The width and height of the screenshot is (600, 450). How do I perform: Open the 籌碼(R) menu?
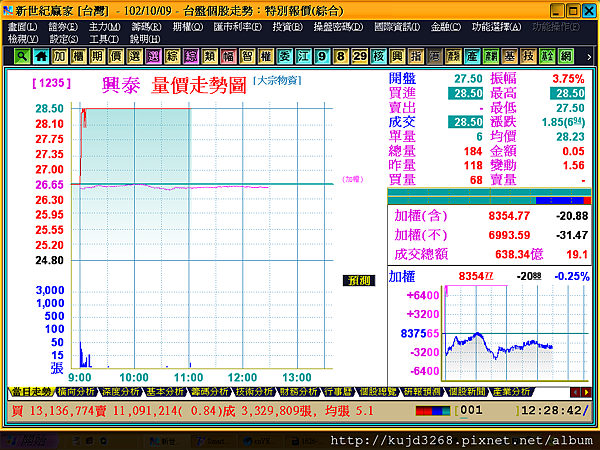point(146,27)
